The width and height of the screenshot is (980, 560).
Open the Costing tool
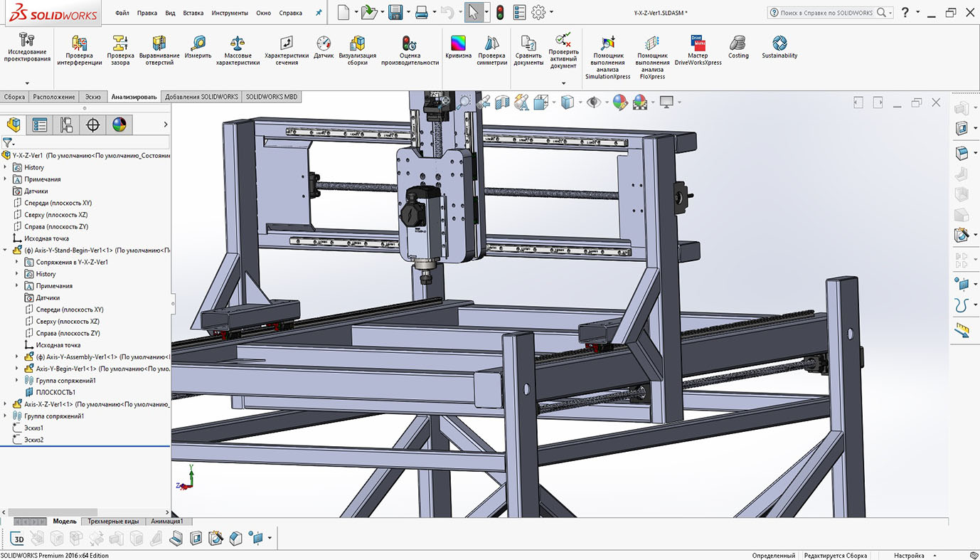(738, 47)
